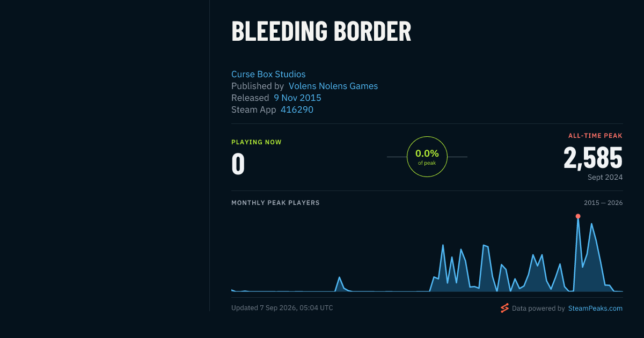Click the release date 9 Nov 2015
644x338 pixels.
click(x=297, y=98)
